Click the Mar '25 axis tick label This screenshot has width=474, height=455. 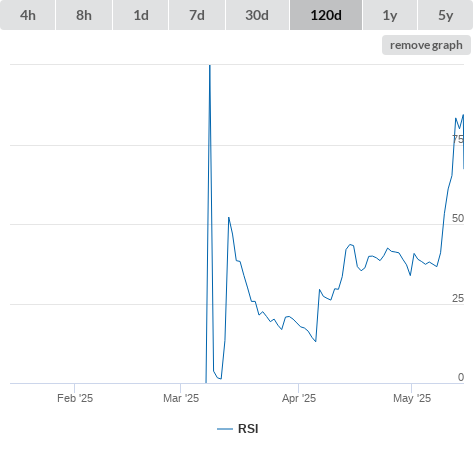[181, 398]
